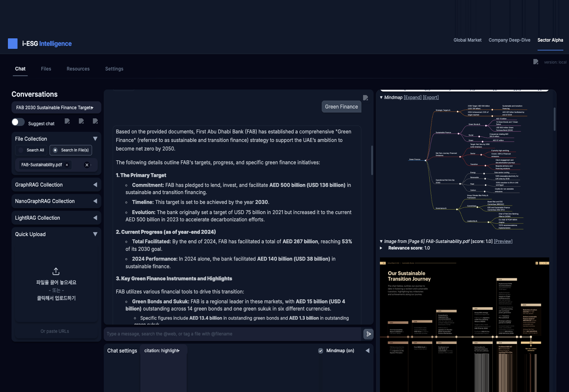
Task: Click the version: local text
Action: click(555, 62)
